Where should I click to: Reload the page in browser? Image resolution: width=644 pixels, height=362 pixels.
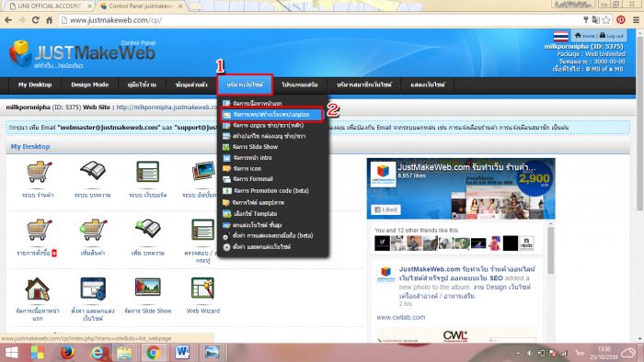(x=35, y=19)
